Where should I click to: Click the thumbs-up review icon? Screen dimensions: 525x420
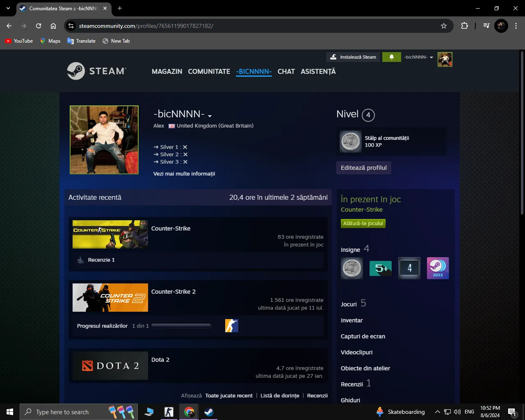pyautogui.click(x=80, y=260)
